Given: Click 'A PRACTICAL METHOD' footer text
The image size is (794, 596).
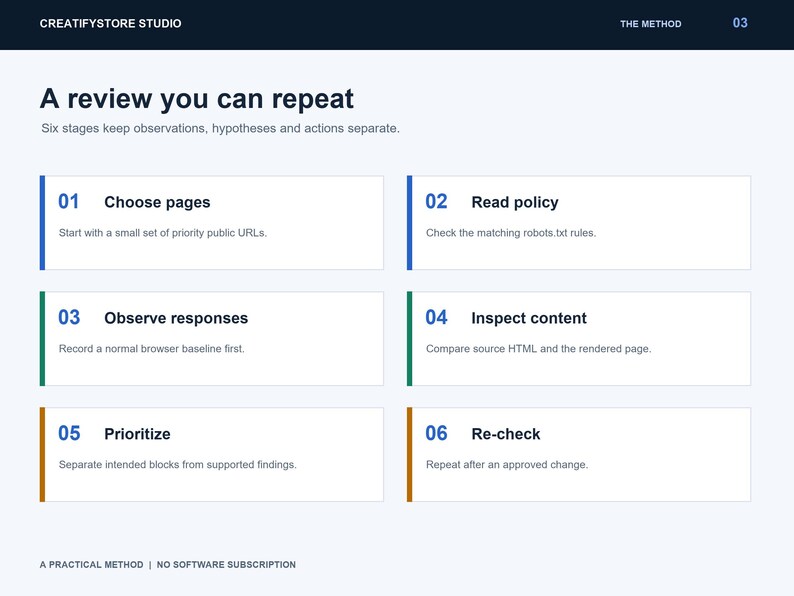Looking at the screenshot, I should coord(92,565).
